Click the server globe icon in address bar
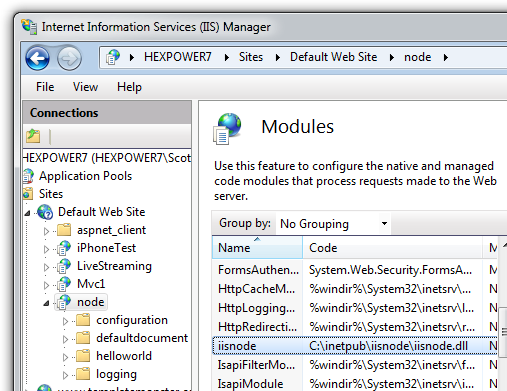This screenshot has width=507, height=391. tap(113, 57)
